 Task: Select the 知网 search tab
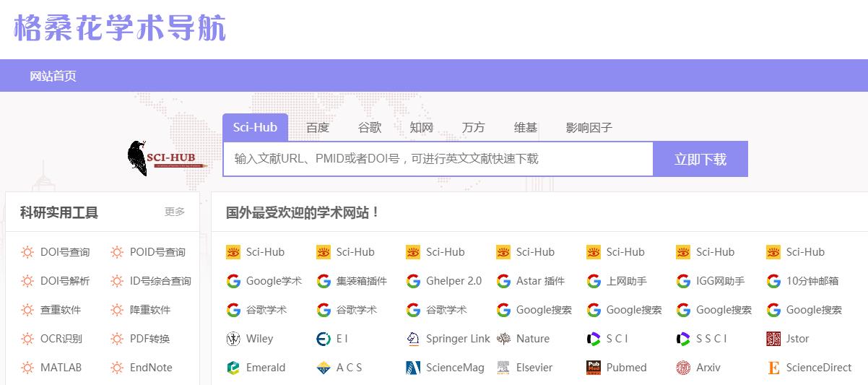422,128
